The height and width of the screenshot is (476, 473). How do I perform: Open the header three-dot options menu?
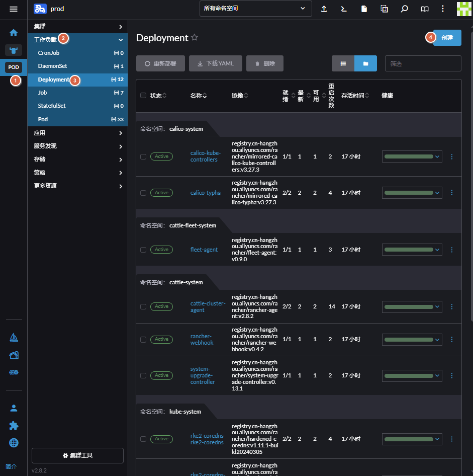point(443,9)
